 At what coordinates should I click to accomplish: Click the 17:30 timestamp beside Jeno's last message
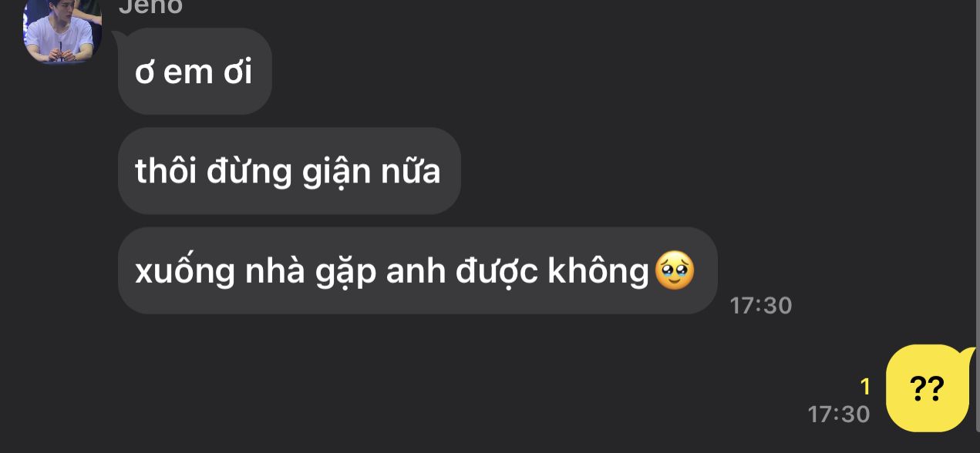pos(761,305)
